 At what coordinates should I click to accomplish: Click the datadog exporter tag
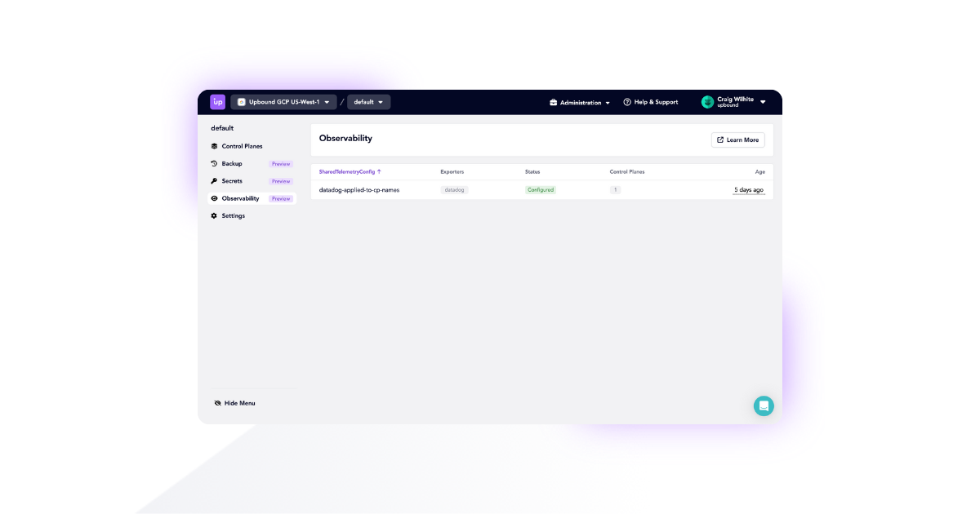tap(454, 190)
